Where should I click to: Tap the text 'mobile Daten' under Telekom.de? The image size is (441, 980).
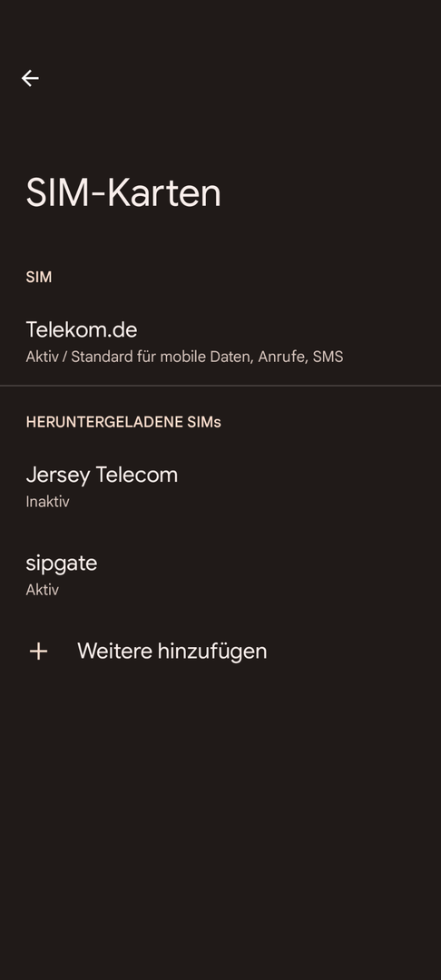[x=205, y=357]
